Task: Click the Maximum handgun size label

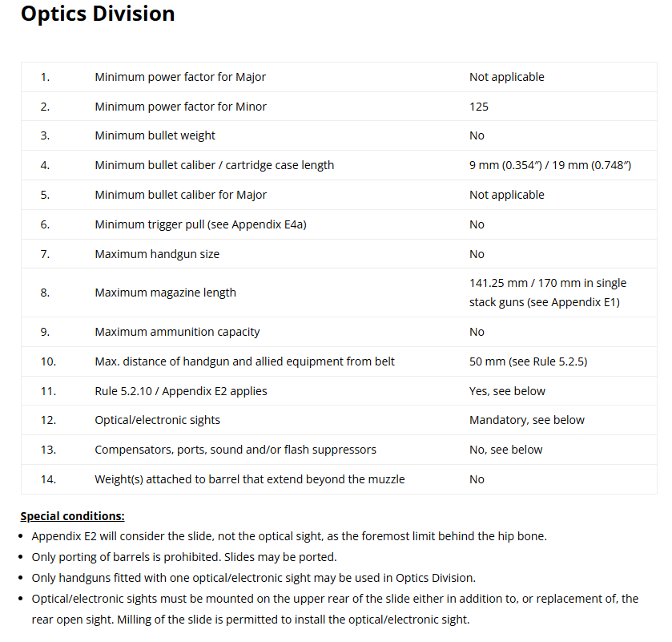Action: [157, 254]
